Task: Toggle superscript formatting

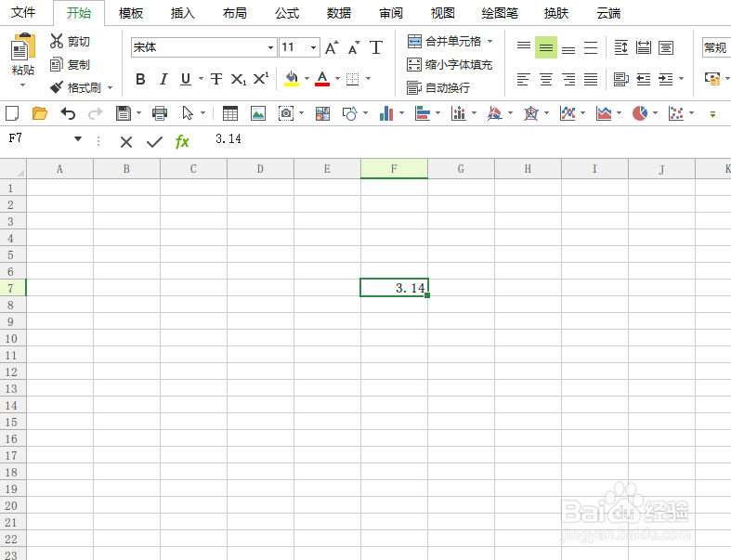Action: (261, 78)
